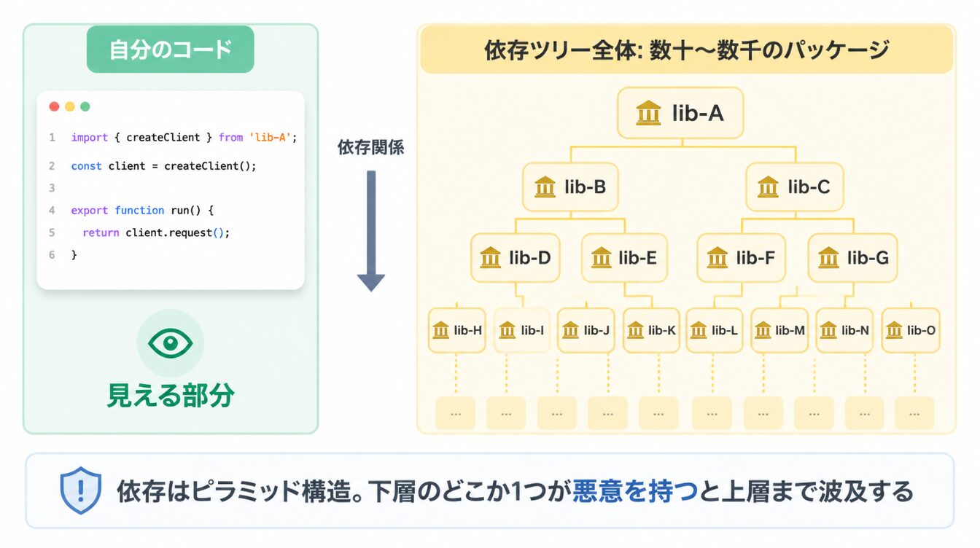Image resolution: width=980 pixels, height=548 pixels.
Task: Click the highlighted 悪意を持つ phrase
Action: coord(636,491)
